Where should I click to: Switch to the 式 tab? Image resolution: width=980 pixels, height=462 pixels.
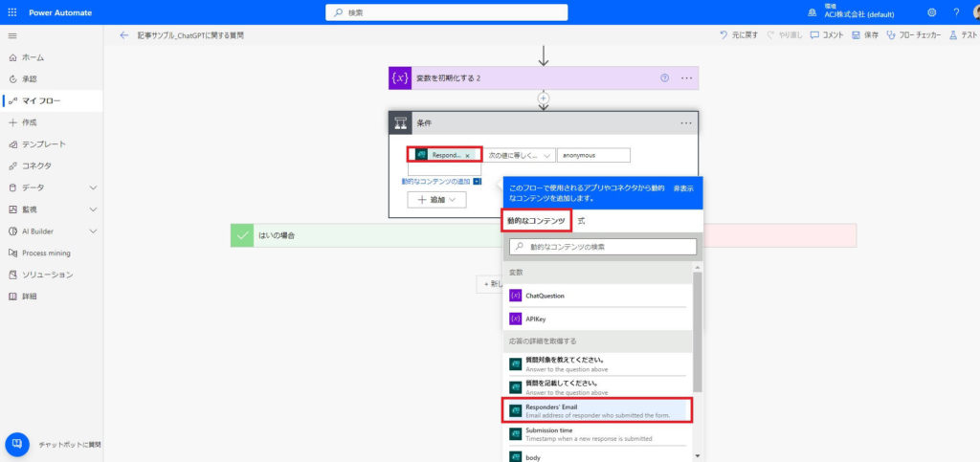tap(581, 221)
